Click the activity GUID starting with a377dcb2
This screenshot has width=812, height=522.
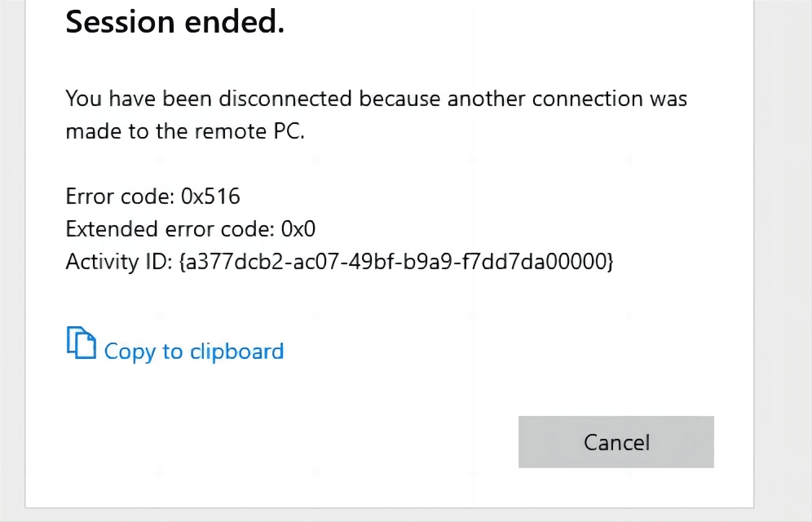[395, 262]
